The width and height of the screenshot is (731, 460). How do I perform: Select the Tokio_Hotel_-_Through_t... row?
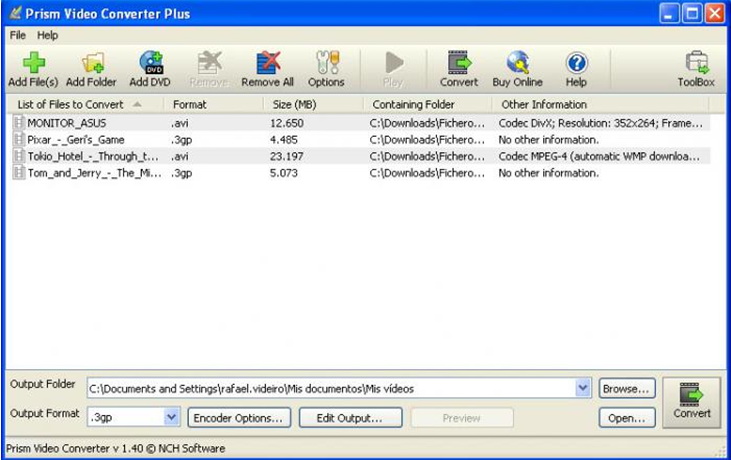(359, 156)
